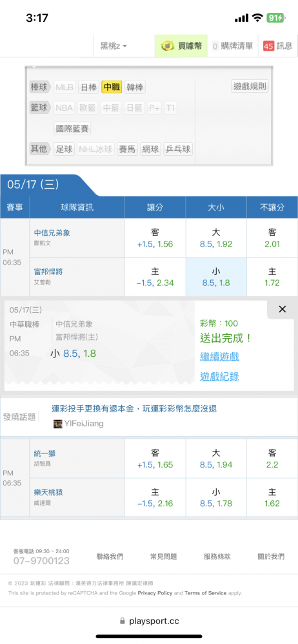This screenshot has height=644, width=298.
Task: Pick 客 2.2 moneyline for 統一獅
Action: click(272, 459)
